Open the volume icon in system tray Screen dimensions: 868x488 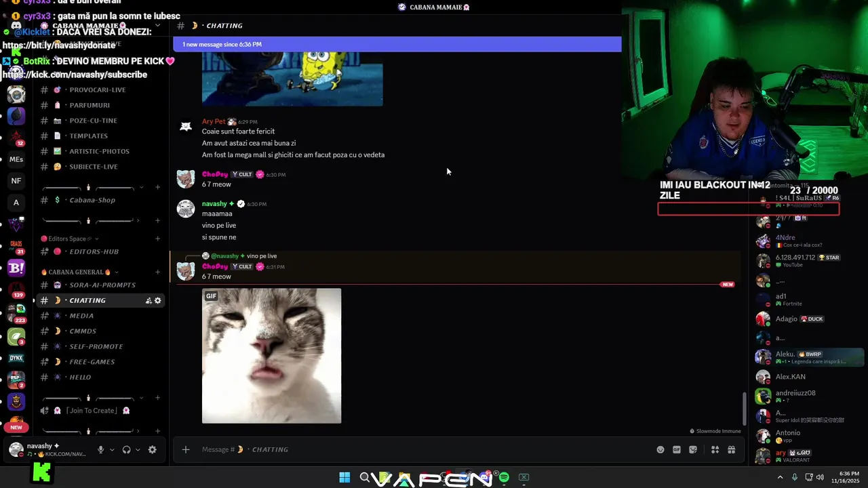click(820, 477)
